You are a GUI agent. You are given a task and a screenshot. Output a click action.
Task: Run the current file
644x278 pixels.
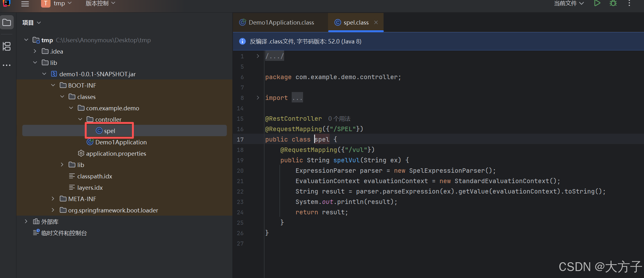point(597,3)
